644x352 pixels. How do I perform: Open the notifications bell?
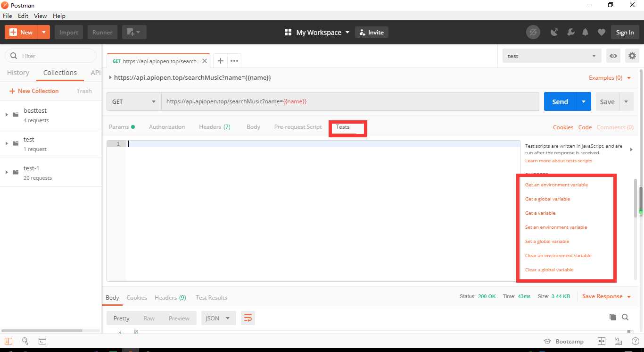click(x=586, y=32)
